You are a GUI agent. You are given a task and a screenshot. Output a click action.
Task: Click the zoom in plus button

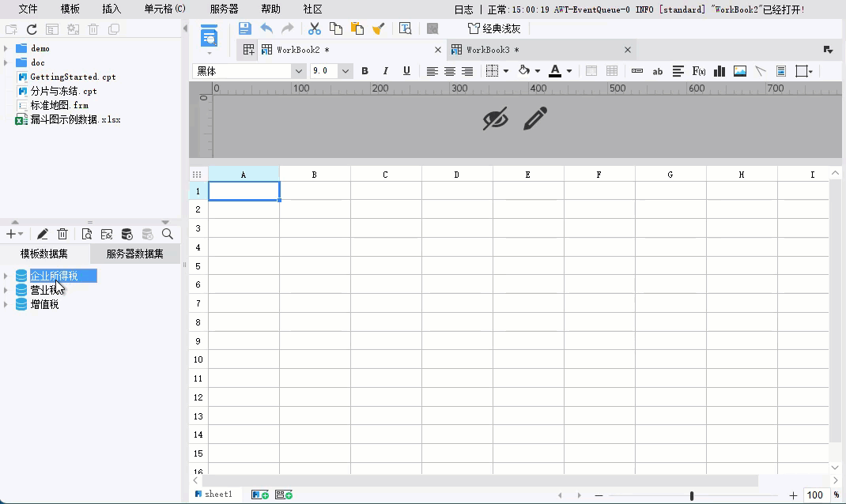pyautogui.click(x=792, y=495)
